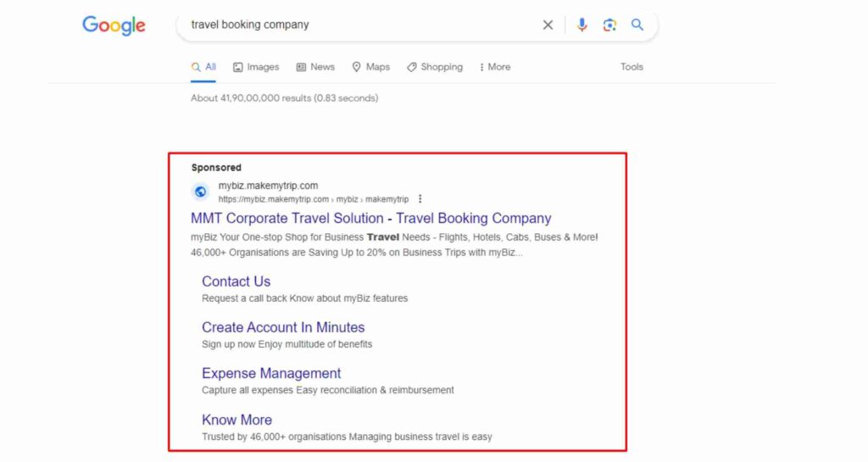Viewport: 868px width, 462px height.
Task: Click the mybiz.makemytrip.com site name
Action: pyautogui.click(x=268, y=186)
